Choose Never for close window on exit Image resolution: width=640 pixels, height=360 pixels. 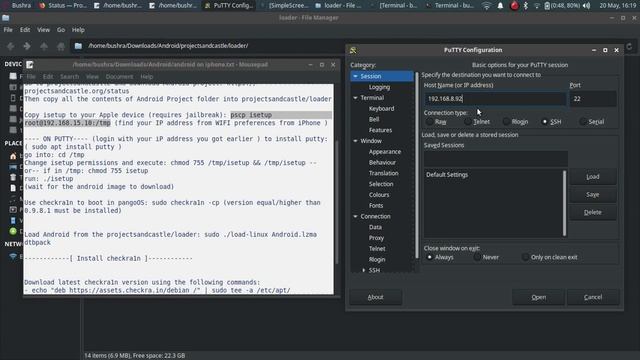477,257
